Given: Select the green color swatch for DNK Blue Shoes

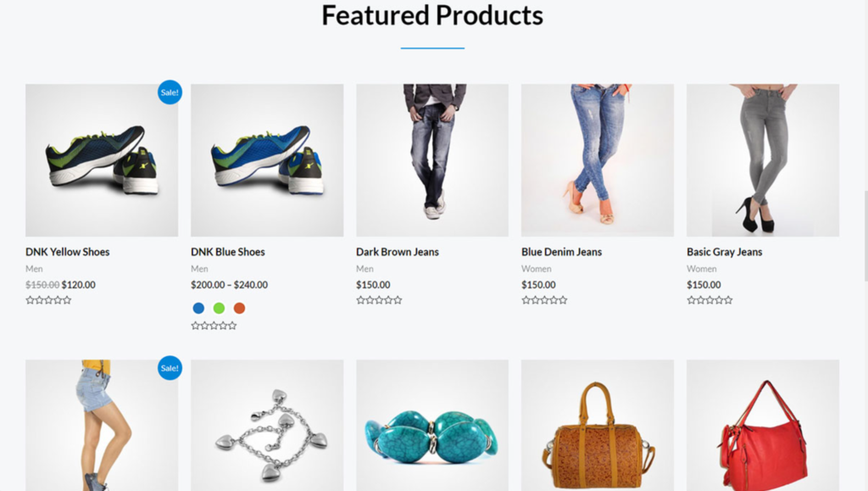Looking at the screenshot, I should tap(220, 308).
